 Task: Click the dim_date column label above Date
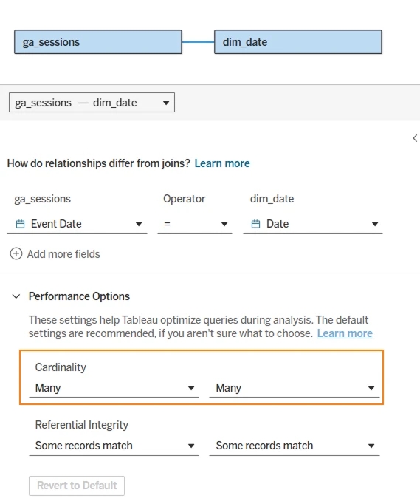272,199
